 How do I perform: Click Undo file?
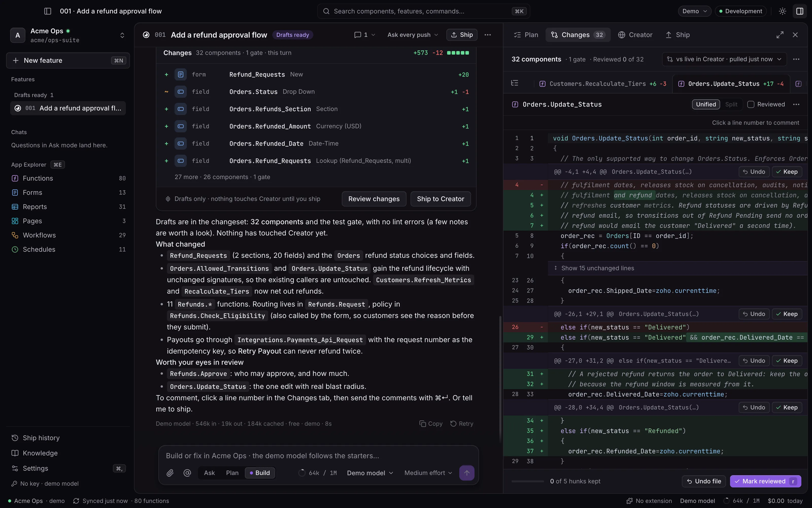704,481
